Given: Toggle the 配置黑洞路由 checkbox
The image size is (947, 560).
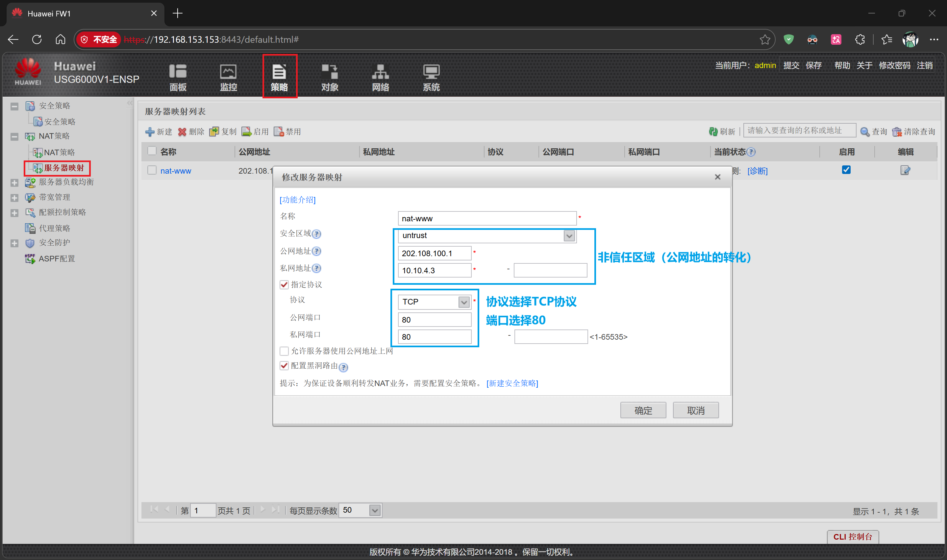Looking at the screenshot, I should pyautogui.click(x=284, y=366).
